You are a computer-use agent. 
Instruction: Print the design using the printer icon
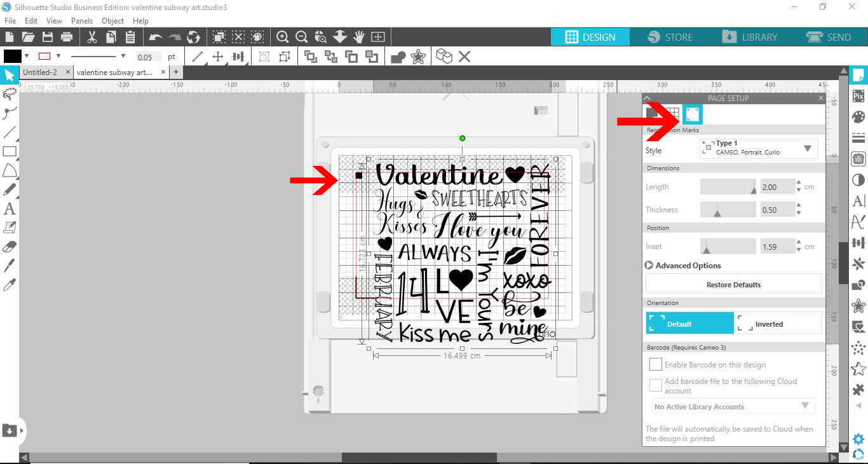[x=66, y=37]
